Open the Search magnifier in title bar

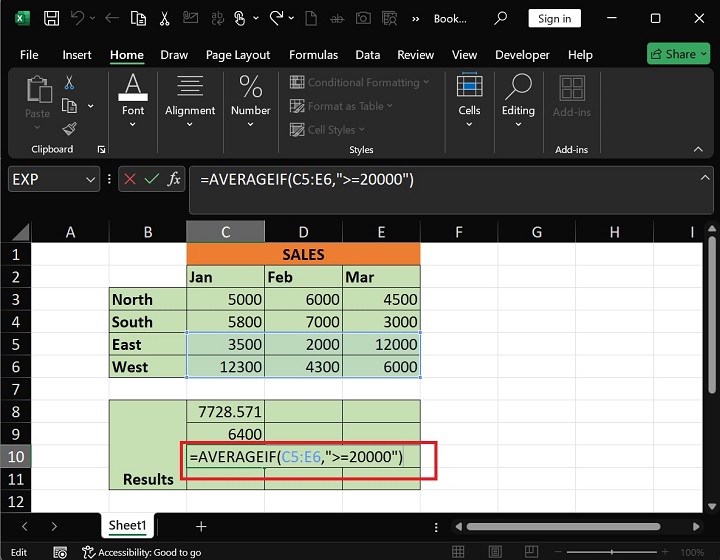pos(501,18)
